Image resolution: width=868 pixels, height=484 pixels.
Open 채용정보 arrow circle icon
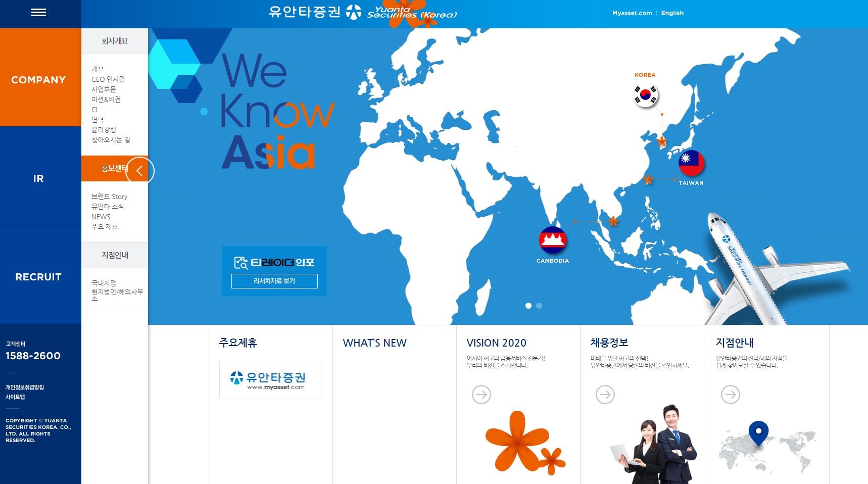605,395
